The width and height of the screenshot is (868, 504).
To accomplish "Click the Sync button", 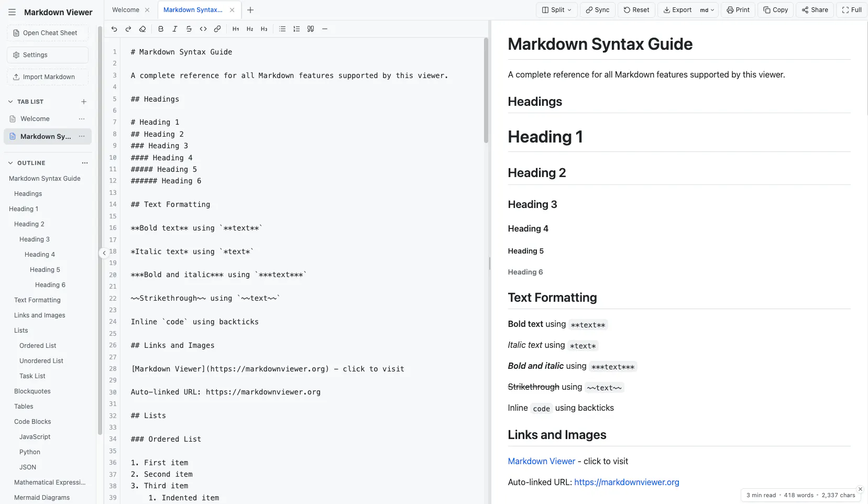I will pyautogui.click(x=597, y=10).
